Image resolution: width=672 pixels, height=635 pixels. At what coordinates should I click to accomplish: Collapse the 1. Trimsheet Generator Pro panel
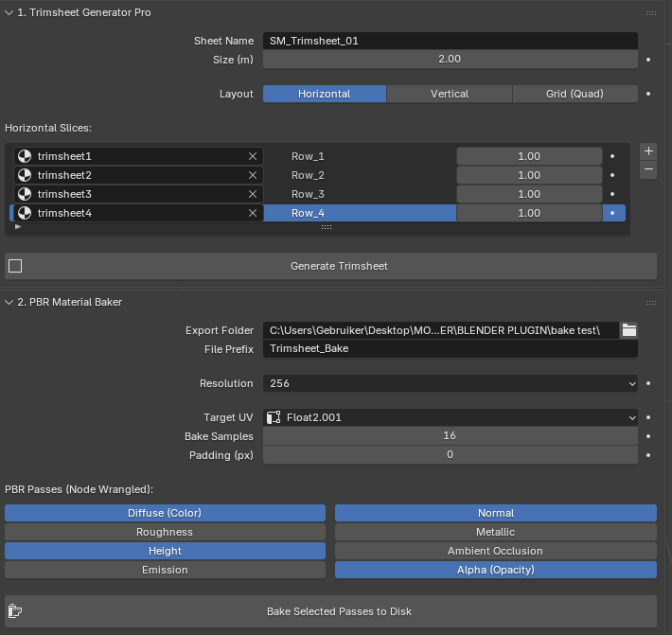pyautogui.click(x=9, y=13)
